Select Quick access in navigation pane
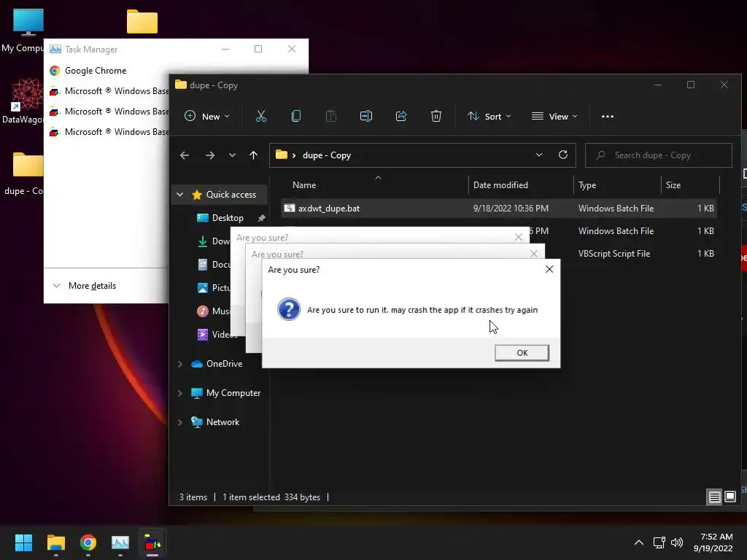Image resolution: width=747 pixels, height=560 pixels. [231, 194]
